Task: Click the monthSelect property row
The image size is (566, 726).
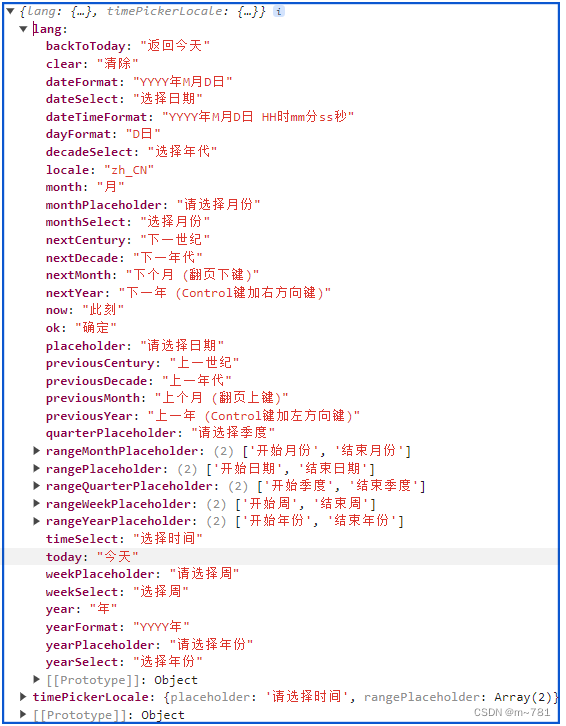Action: tap(128, 222)
